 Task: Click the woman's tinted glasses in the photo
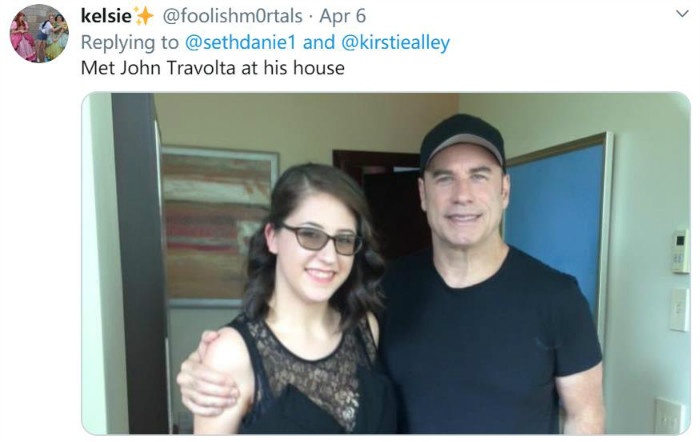pyautogui.click(x=322, y=238)
